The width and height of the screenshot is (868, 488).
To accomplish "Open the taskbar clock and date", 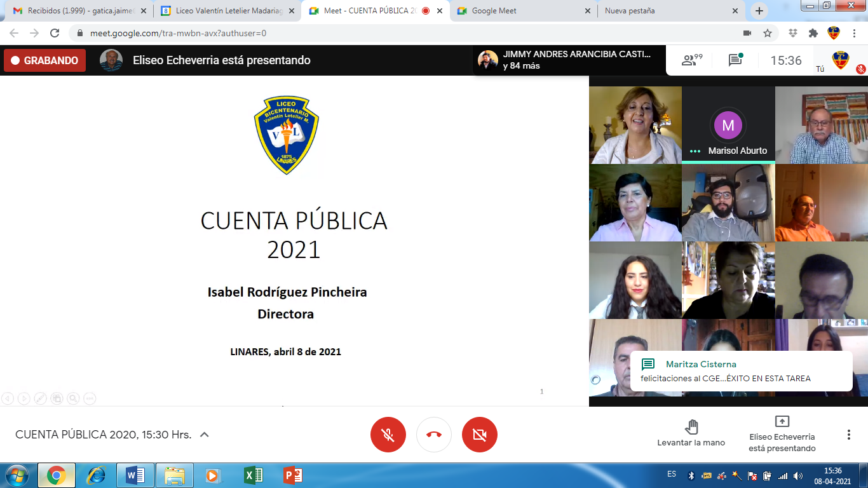I will click(x=833, y=475).
